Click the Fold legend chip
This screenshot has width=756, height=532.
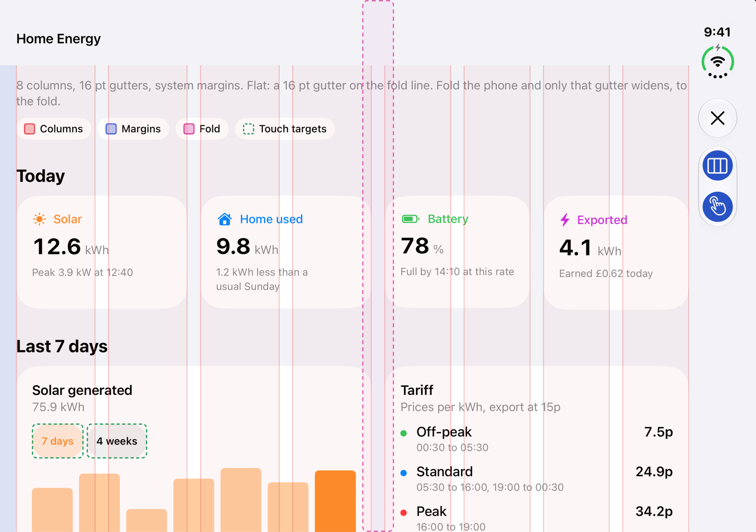coord(202,129)
